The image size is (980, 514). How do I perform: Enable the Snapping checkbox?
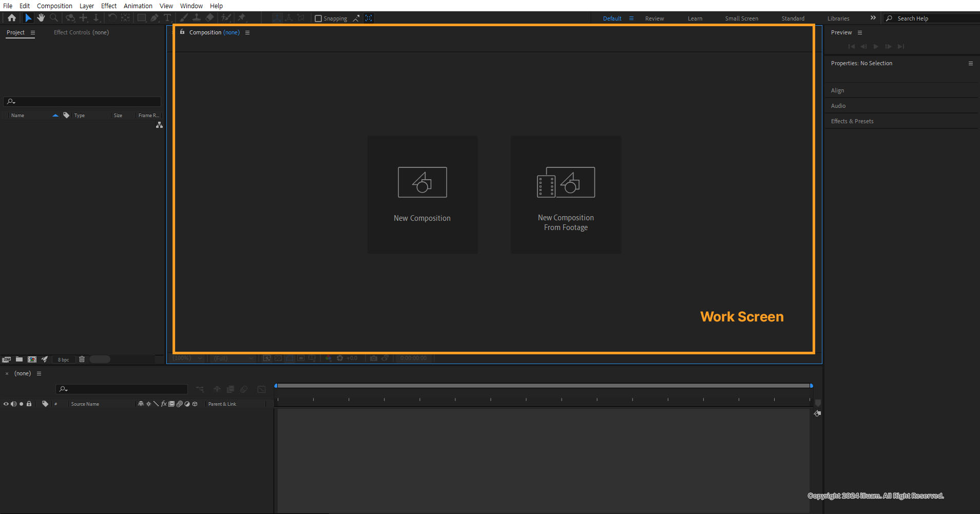click(318, 18)
